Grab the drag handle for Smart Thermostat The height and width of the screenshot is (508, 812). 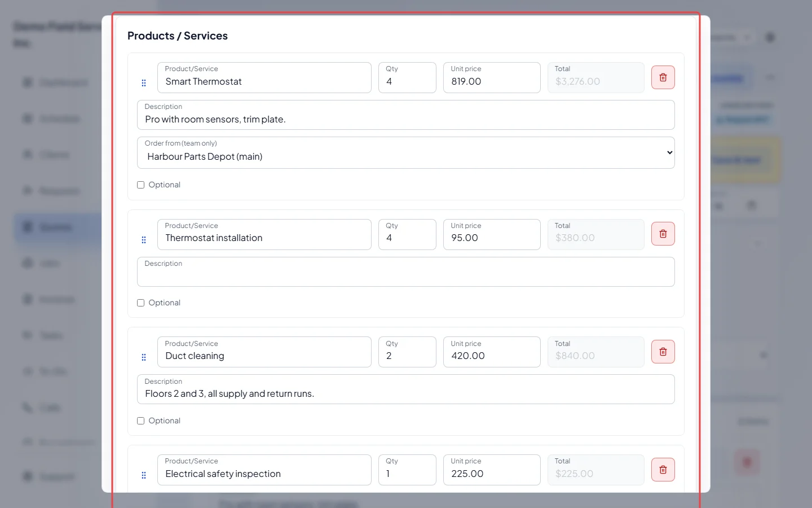point(144,83)
